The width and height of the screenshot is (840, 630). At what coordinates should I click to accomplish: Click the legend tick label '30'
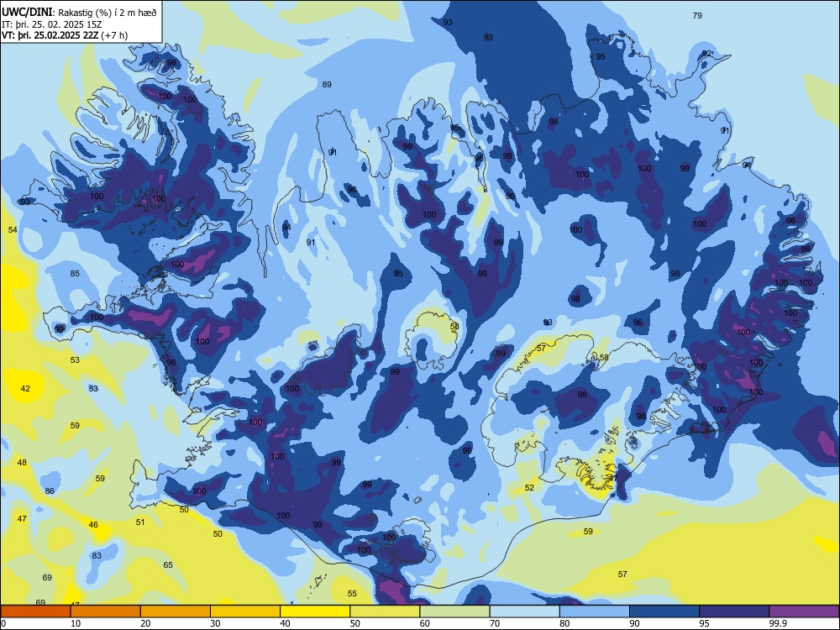pyautogui.click(x=215, y=623)
